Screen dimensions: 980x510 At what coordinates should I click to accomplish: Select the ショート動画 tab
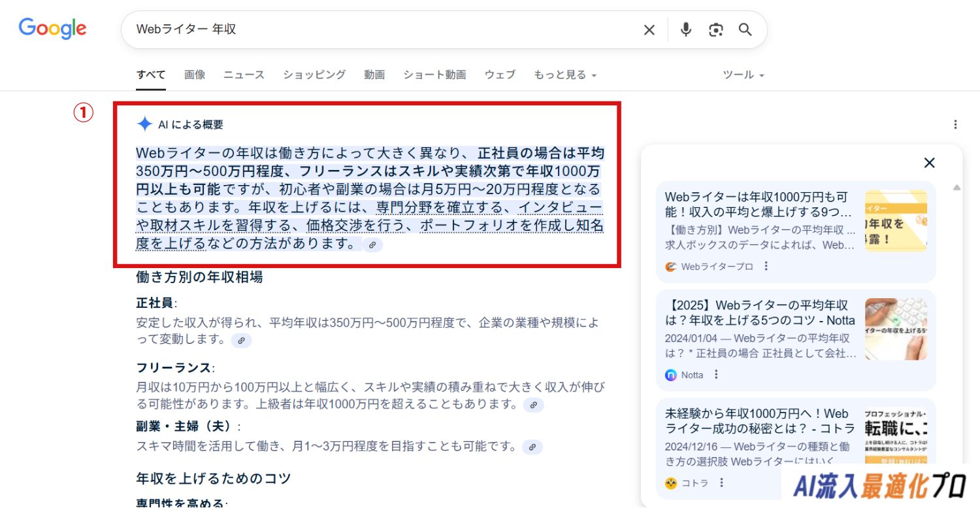click(434, 75)
